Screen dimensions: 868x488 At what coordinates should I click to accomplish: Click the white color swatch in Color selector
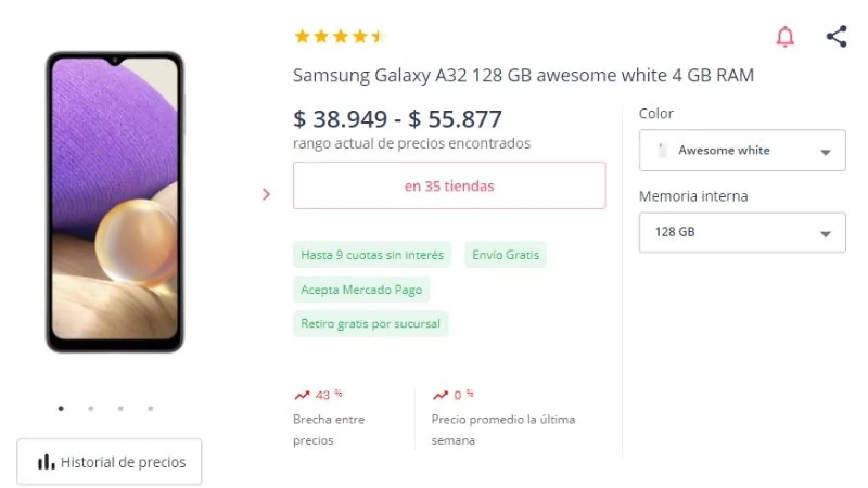662,150
